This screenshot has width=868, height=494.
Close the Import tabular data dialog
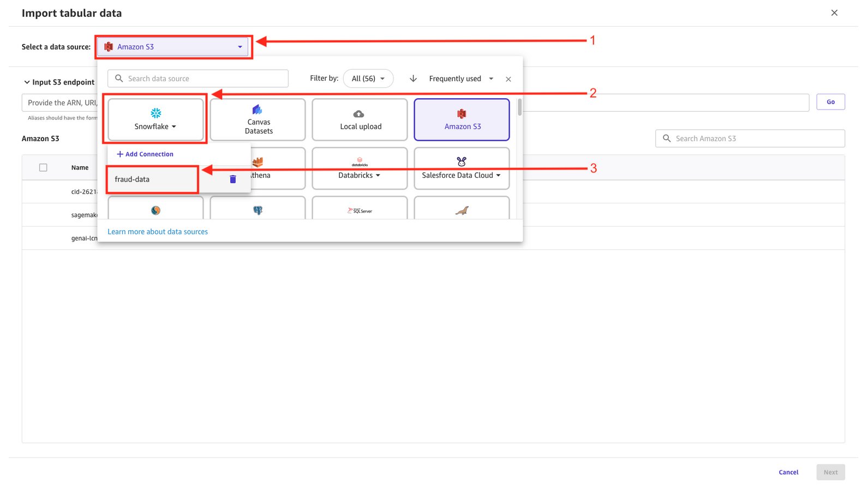[834, 13]
